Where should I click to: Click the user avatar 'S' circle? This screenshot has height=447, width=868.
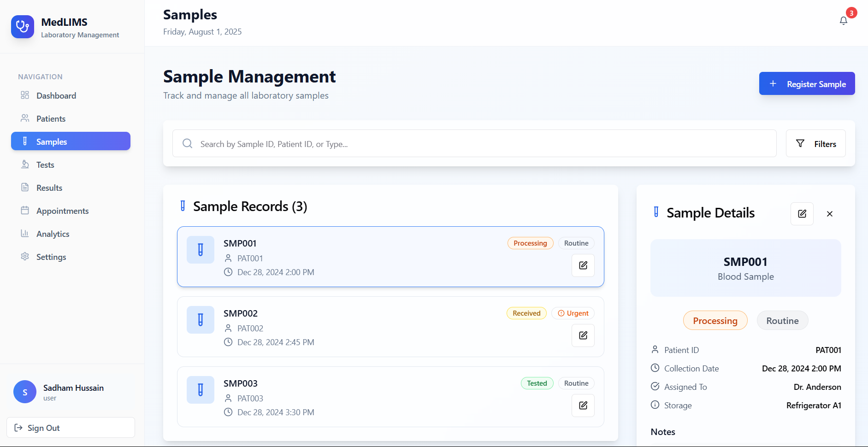(x=25, y=392)
